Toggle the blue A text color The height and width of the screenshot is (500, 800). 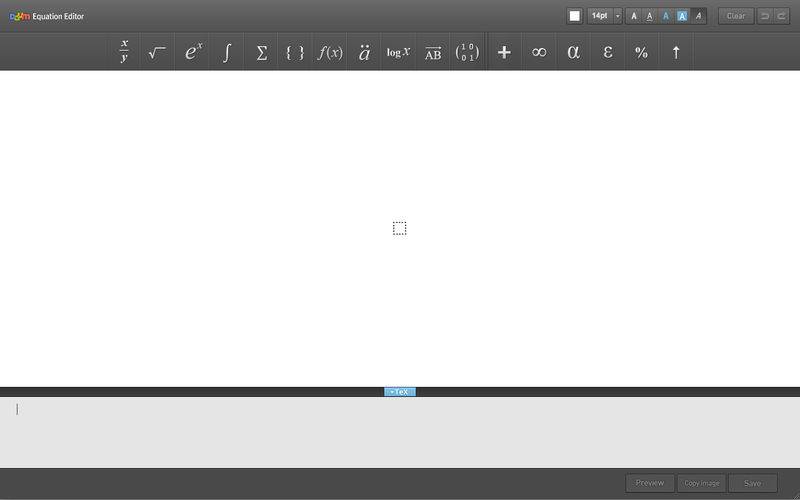pyautogui.click(x=666, y=16)
